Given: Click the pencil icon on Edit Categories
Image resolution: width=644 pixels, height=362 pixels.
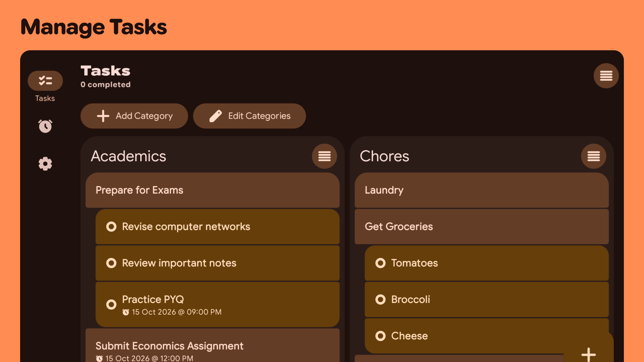Looking at the screenshot, I should 216,116.
